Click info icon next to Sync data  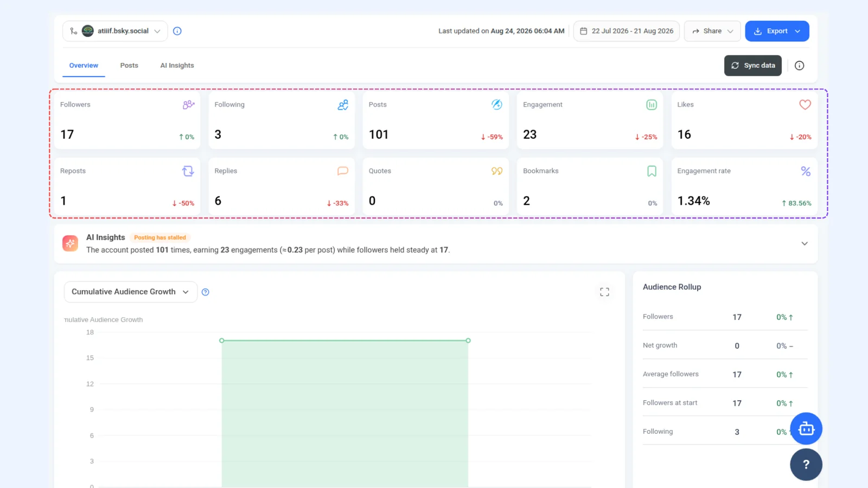799,66
